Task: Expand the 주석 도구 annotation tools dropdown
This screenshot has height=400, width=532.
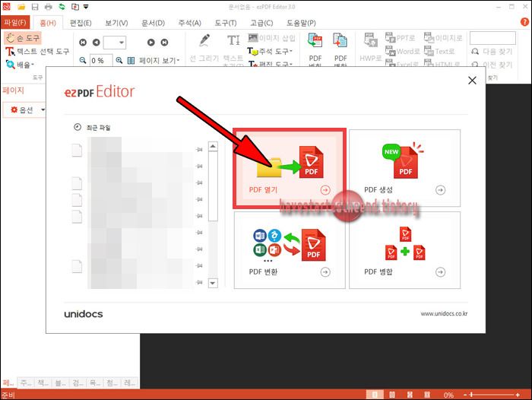Action: (x=270, y=52)
